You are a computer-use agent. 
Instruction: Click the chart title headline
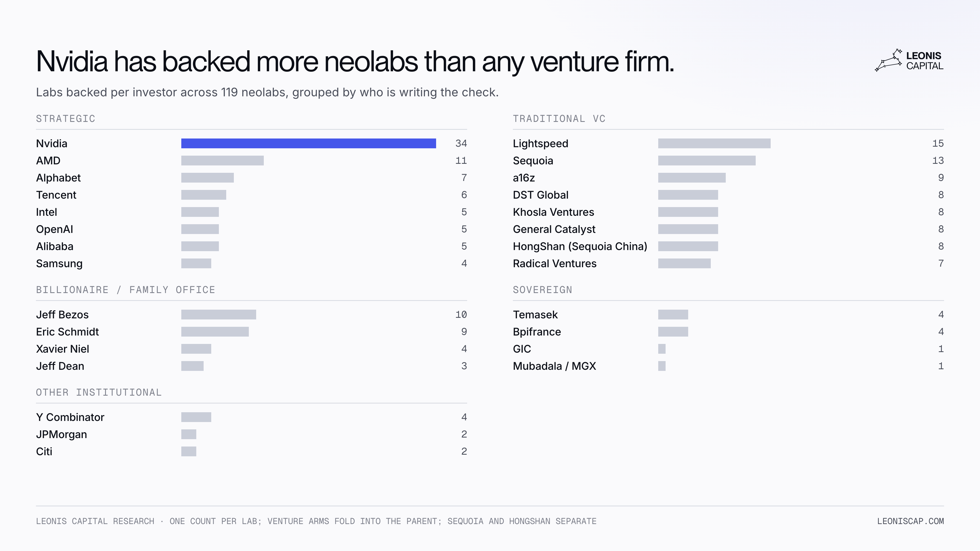tap(354, 61)
